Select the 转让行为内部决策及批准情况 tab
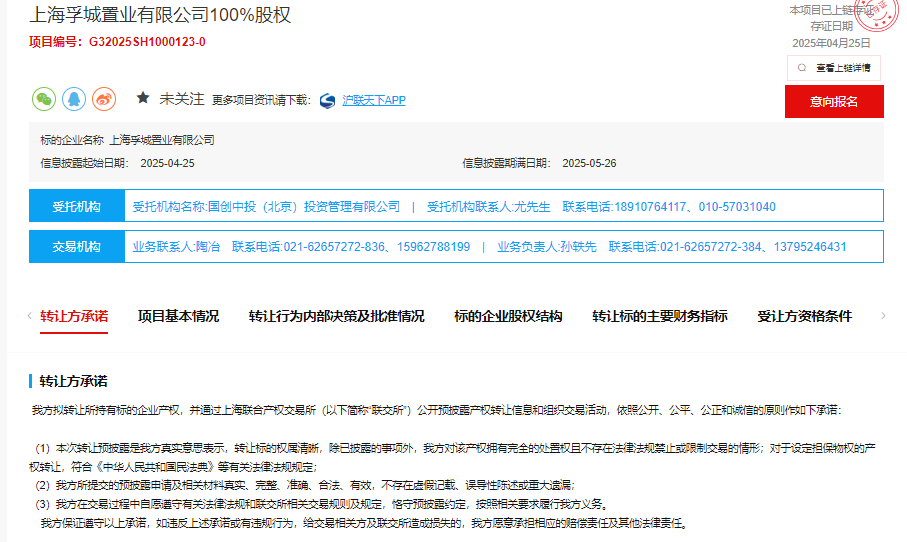This screenshot has height=542, width=907. (336, 316)
